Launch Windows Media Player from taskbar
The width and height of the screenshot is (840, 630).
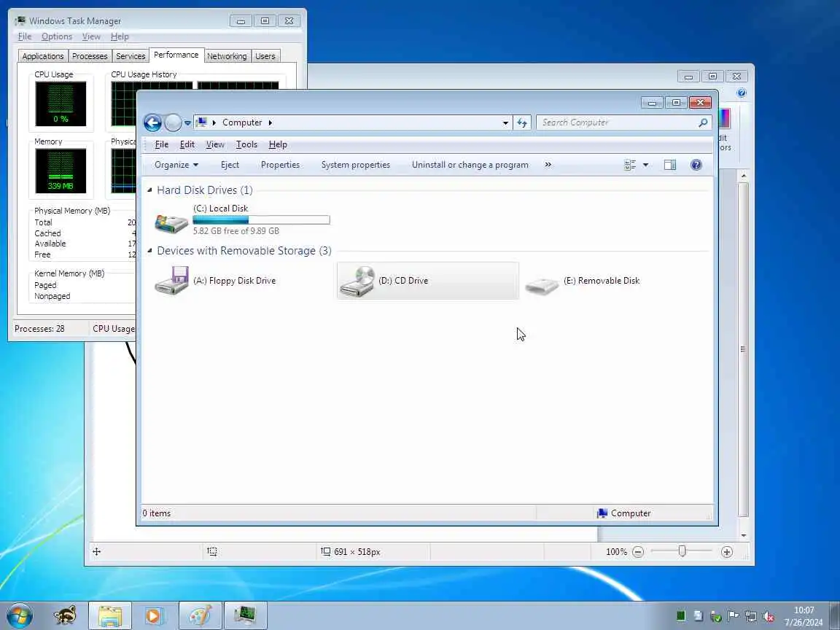pyautogui.click(x=154, y=615)
